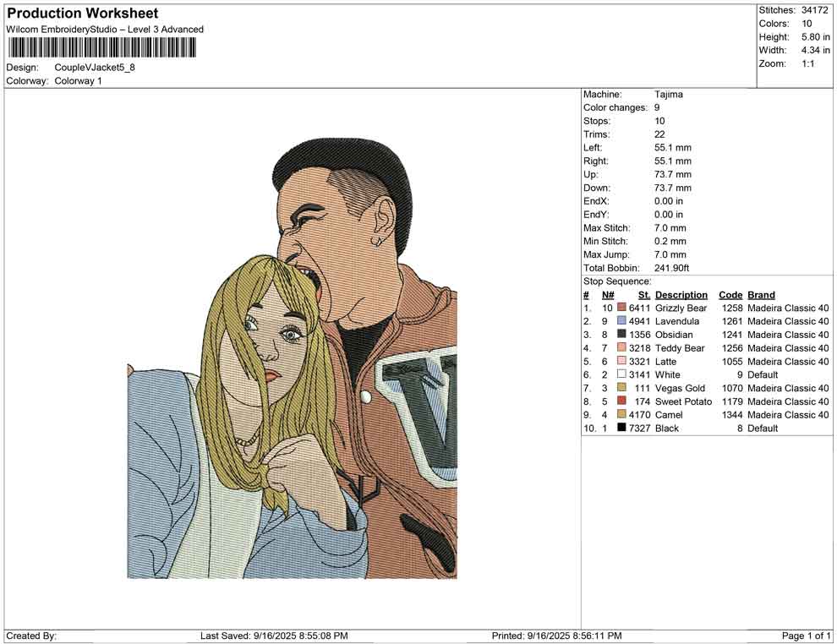Viewport: 837px width, 644px height.
Task: Click the Obsidian color swatch
Action: click(621, 335)
